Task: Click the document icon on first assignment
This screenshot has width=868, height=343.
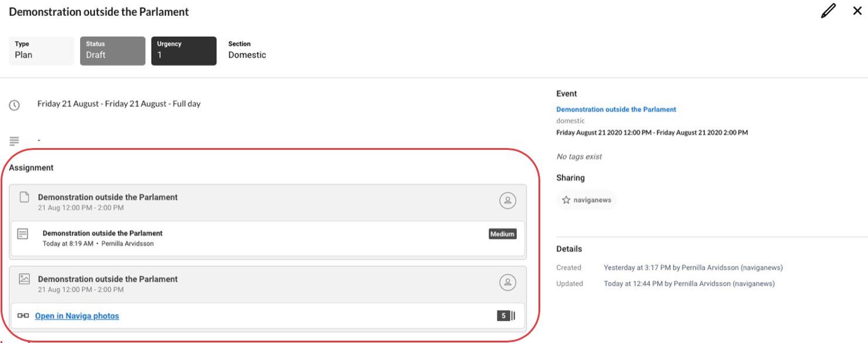Action: pos(24,197)
